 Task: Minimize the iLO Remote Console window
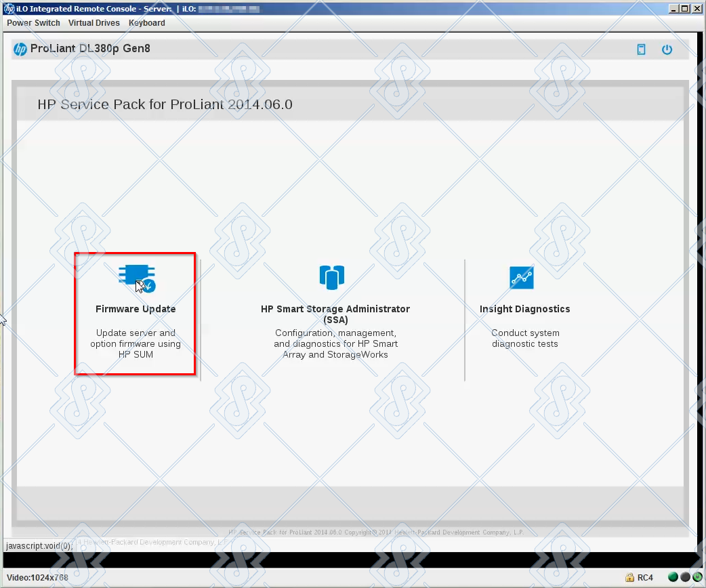[673, 9]
